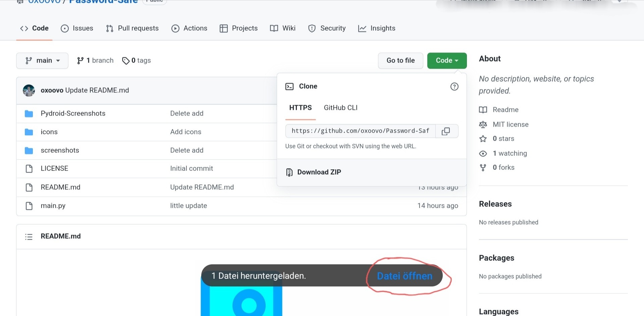Viewport: 644px width, 316px height.
Task: Click the clone URL input field
Action: click(x=360, y=131)
